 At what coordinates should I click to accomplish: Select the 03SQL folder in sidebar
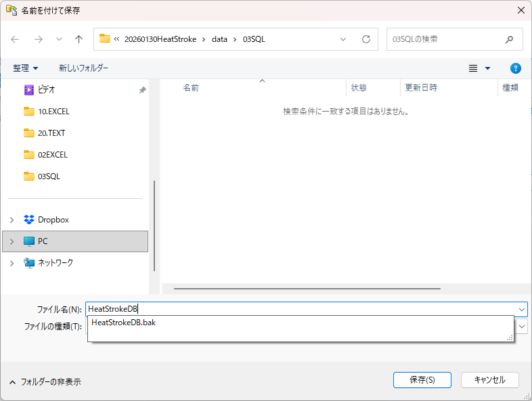point(49,176)
